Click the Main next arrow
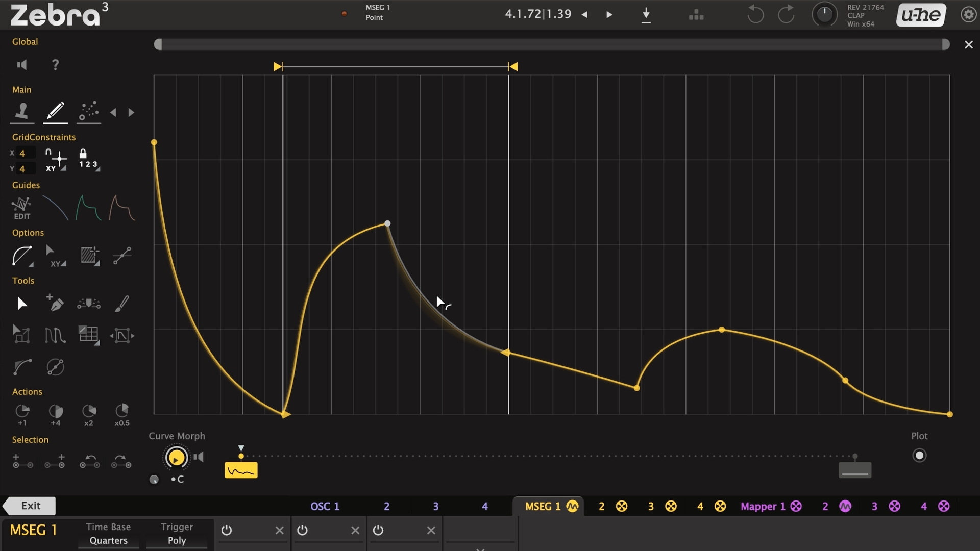980x551 pixels. (x=131, y=112)
